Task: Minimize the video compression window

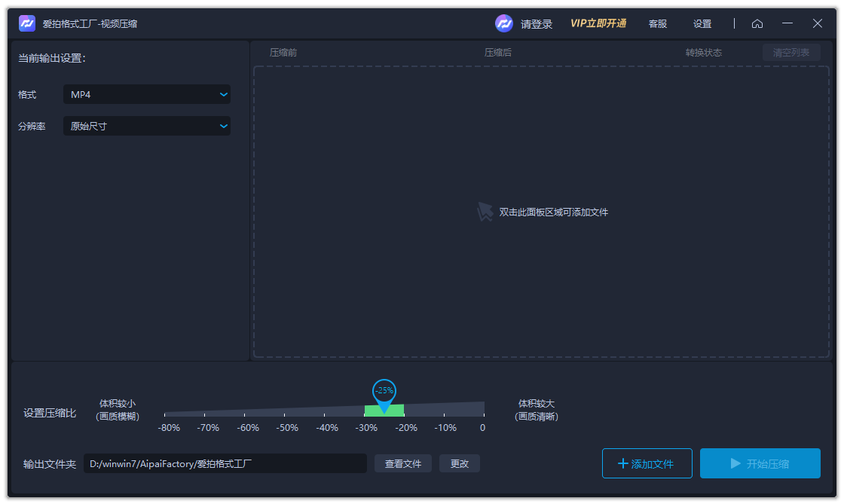Action: [x=787, y=23]
